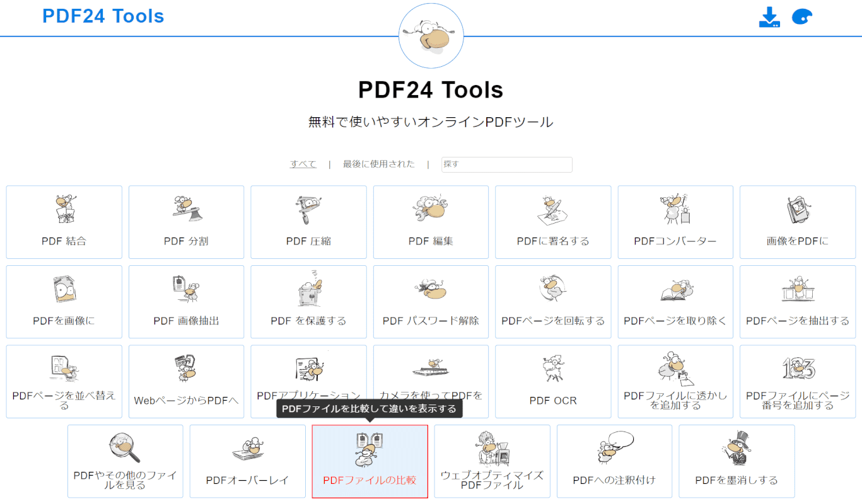
Task: Click the download desktop app icon
Action: (x=769, y=17)
